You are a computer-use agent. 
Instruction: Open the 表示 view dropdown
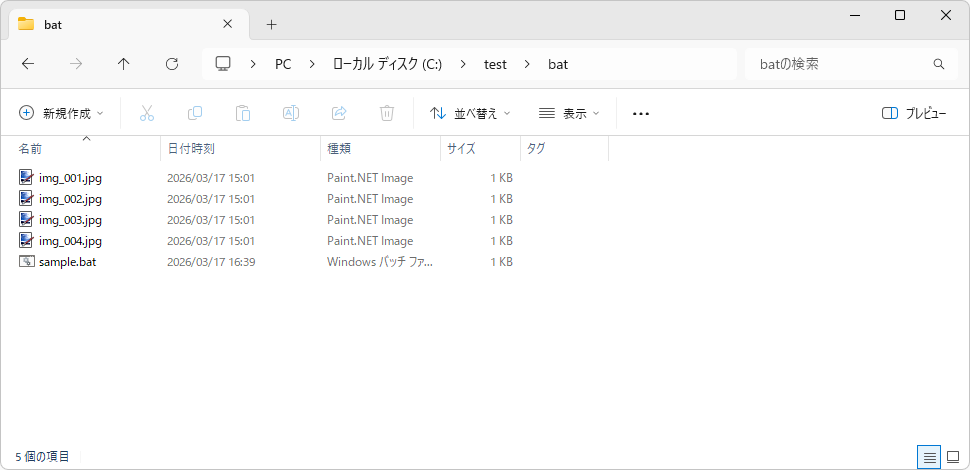pyautogui.click(x=570, y=113)
